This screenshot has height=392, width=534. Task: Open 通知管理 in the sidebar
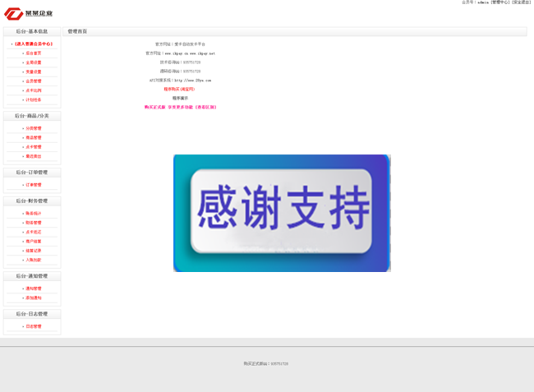34,288
